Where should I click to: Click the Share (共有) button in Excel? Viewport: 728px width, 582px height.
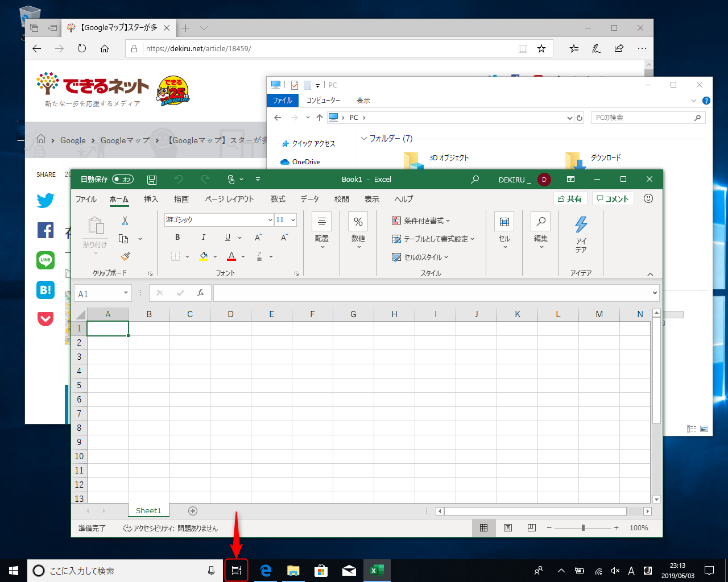pos(570,199)
